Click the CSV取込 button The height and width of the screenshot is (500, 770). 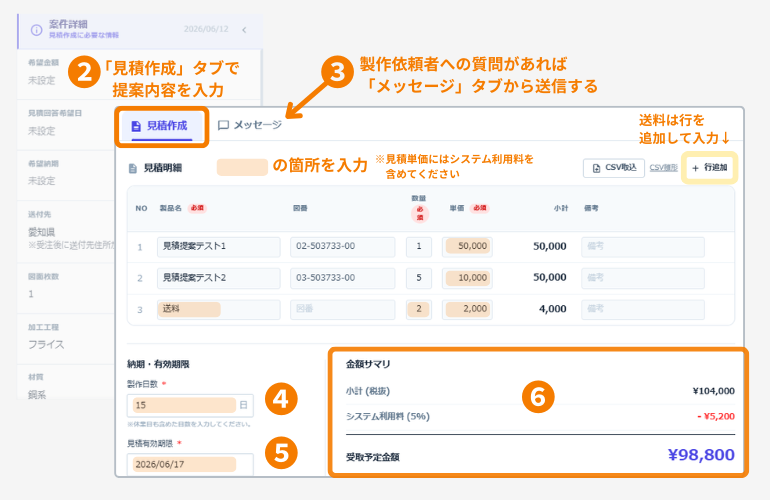[614, 168]
